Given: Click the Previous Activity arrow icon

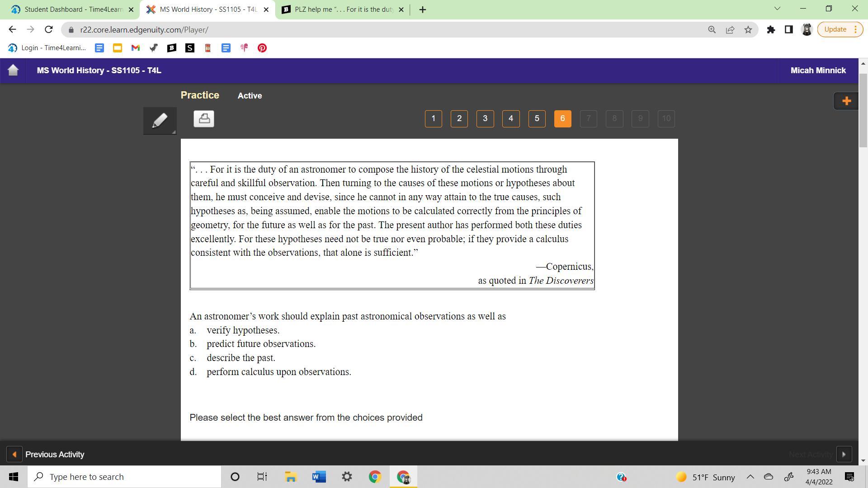Looking at the screenshot, I should (x=14, y=455).
